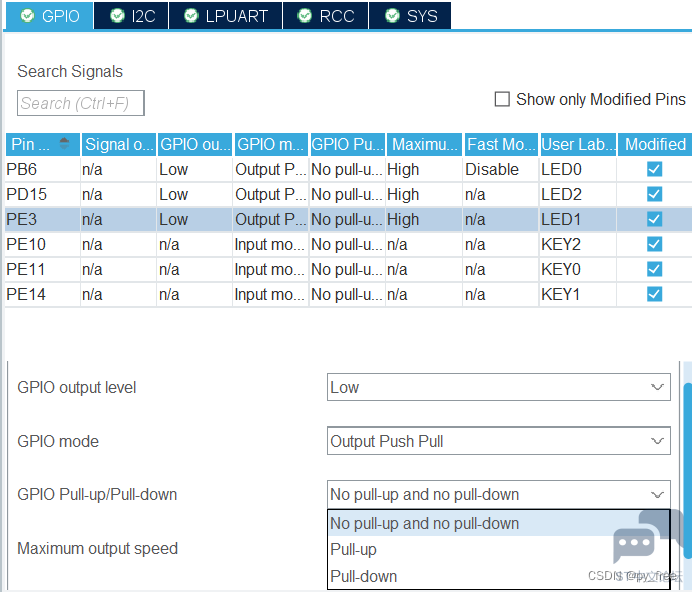This screenshot has width=692, height=592.
Task: Click the User Lab... column header
Action: point(578,144)
